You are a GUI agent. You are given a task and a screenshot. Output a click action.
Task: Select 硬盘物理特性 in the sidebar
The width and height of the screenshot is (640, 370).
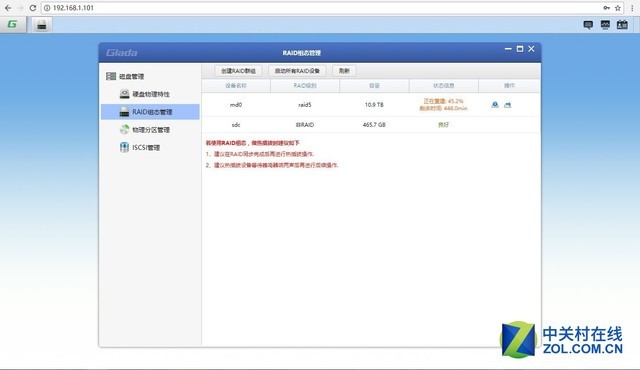150,94
